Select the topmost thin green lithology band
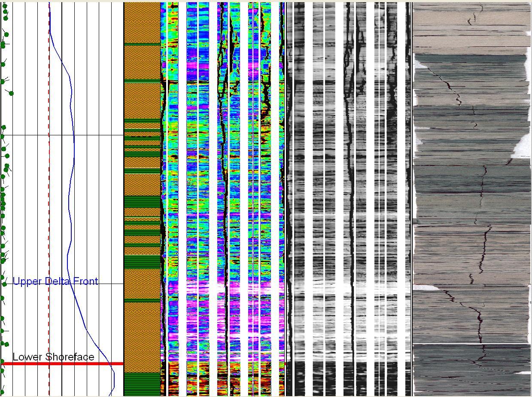Image resolution: width=532 pixels, height=397 pixels. point(142,44)
